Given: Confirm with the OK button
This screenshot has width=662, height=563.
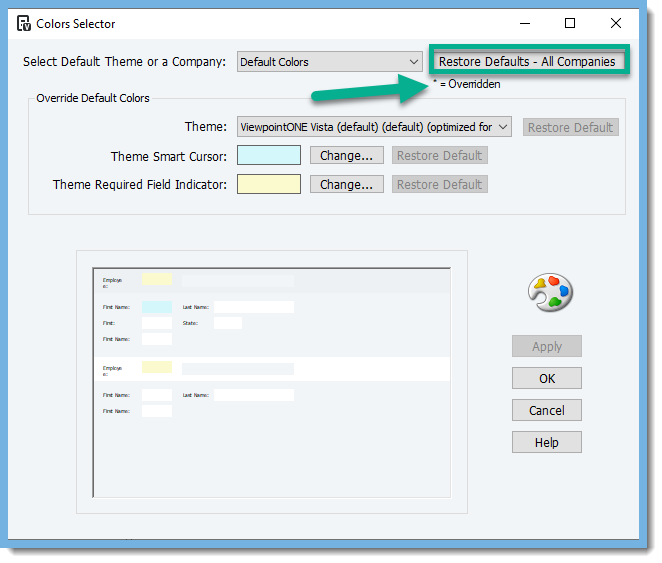Looking at the screenshot, I should pos(547,378).
